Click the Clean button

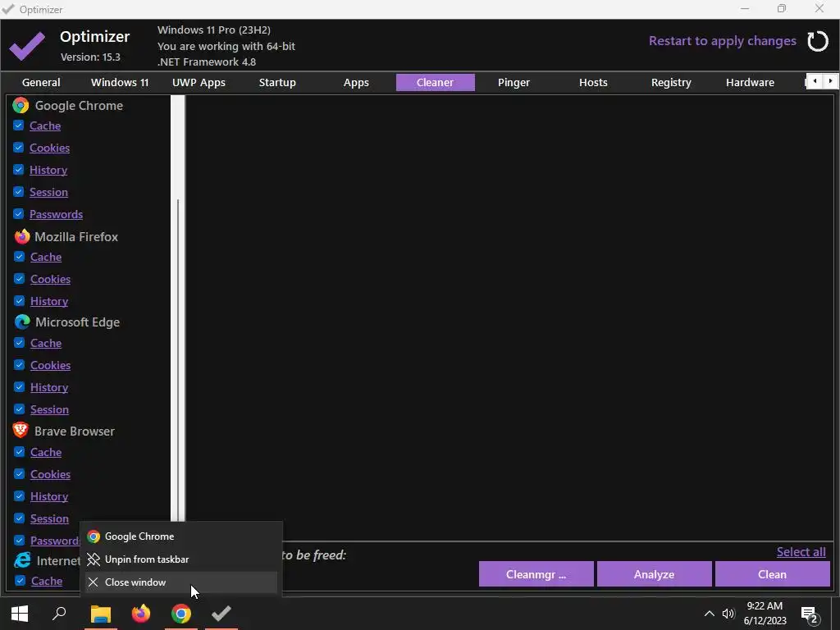772,574
